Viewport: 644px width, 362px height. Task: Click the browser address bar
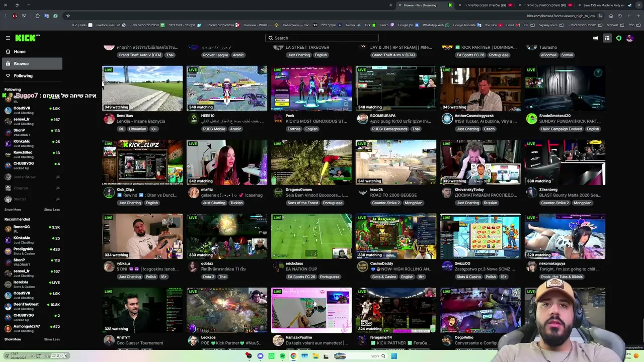tap(322, 16)
